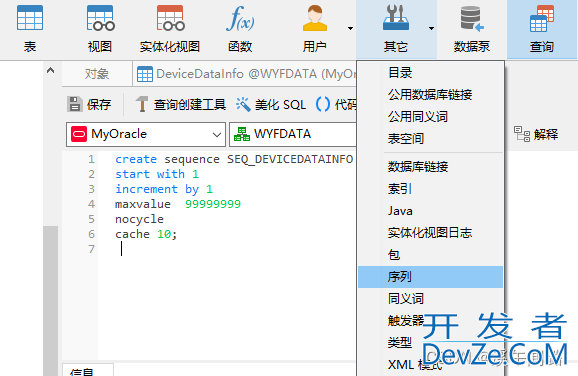Select 表空间 from the menu
This screenshot has height=376, width=578.
point(431,139)
